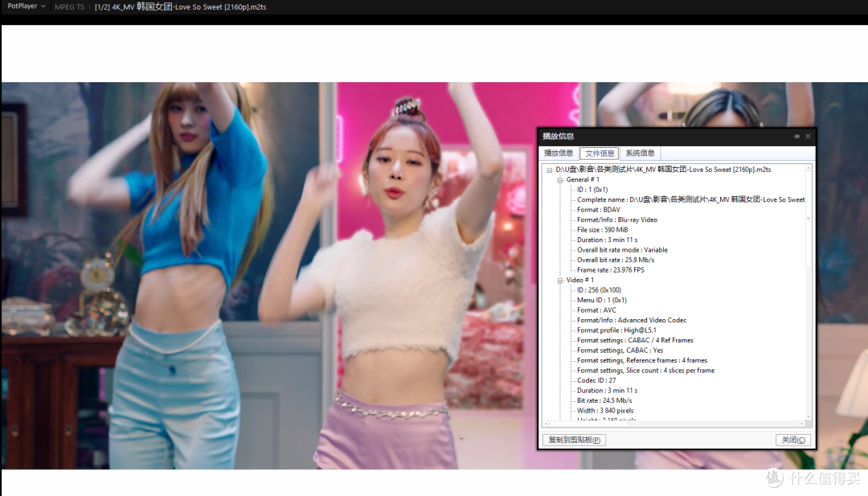Click the horizontal scrollbar right arrow
Viewport: 868px width, 496px height.
(x=801, y=424)
